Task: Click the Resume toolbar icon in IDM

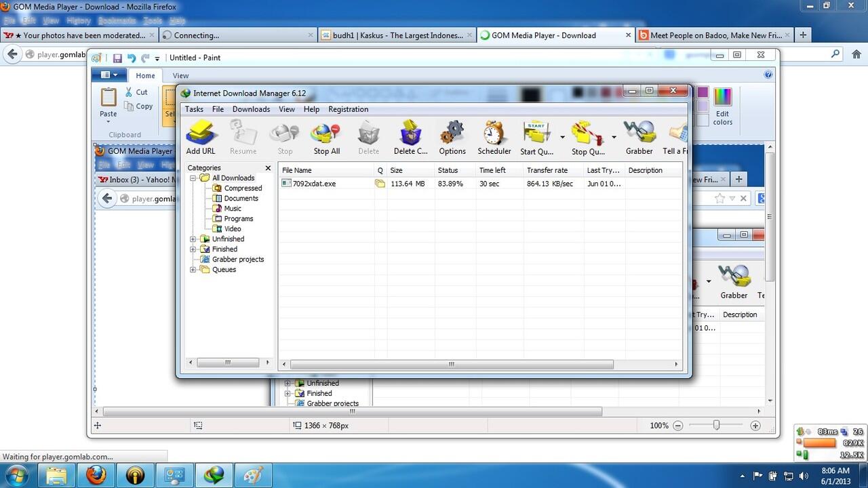Action: tap(243, 138)
